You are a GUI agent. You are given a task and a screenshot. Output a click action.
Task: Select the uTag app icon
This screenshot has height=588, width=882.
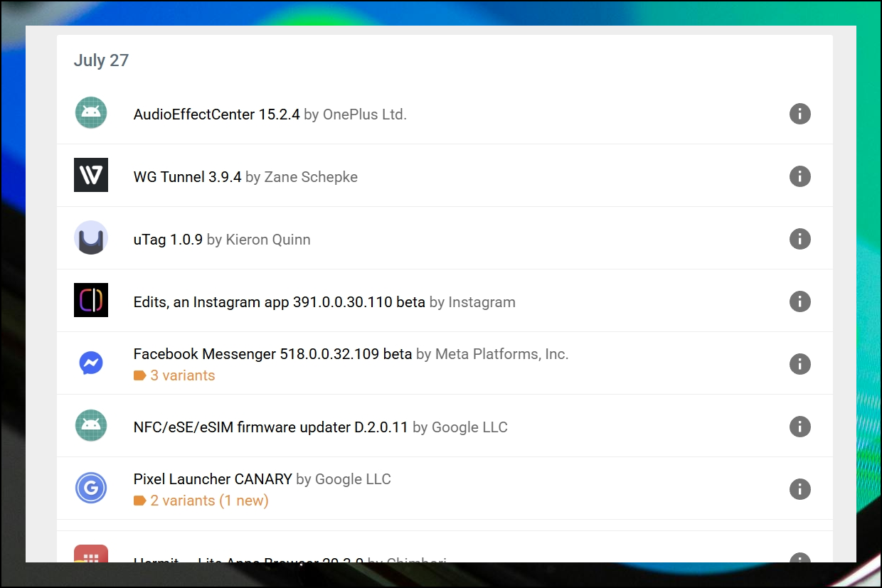pyautogui.click(x=91, y=237)
